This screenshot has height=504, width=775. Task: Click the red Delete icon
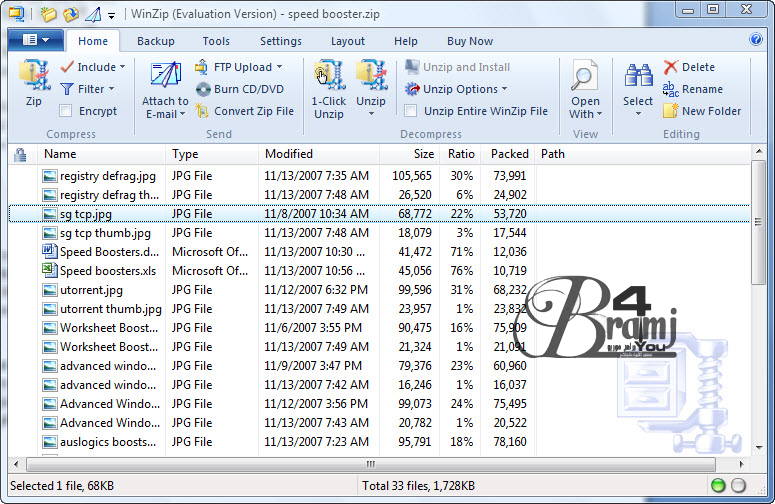click(671, 67)
